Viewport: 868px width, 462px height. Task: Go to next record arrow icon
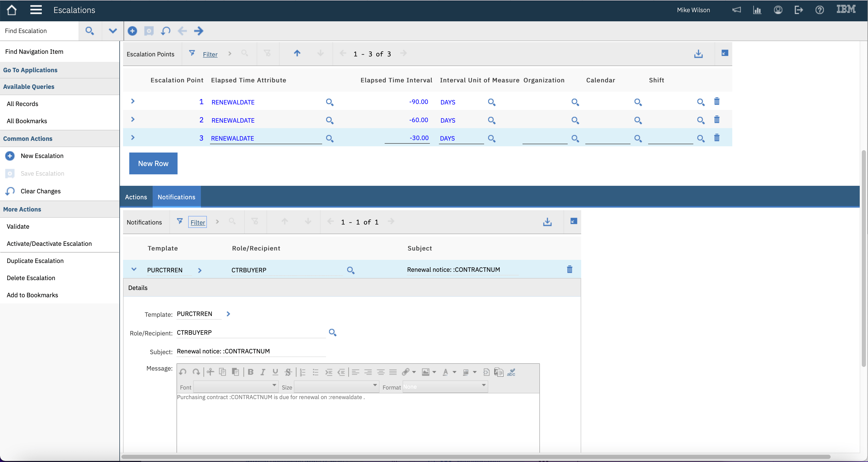(x=199, y=31)
